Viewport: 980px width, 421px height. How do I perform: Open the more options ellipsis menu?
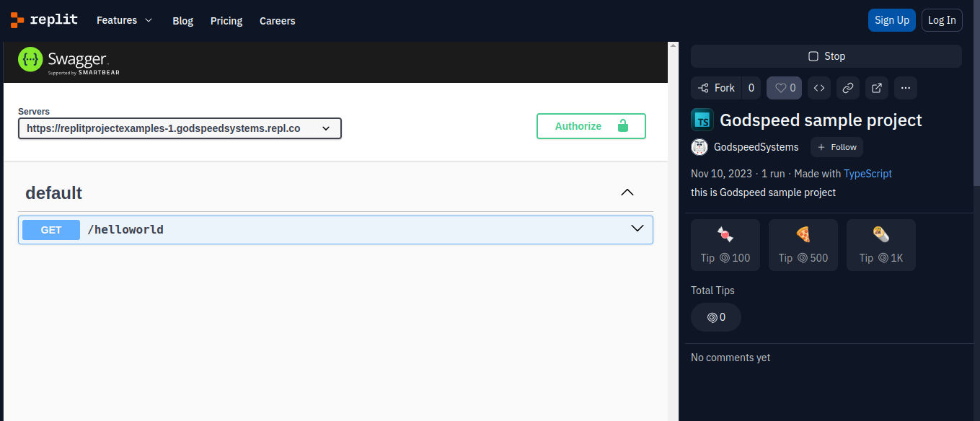(x=906, y=88)
